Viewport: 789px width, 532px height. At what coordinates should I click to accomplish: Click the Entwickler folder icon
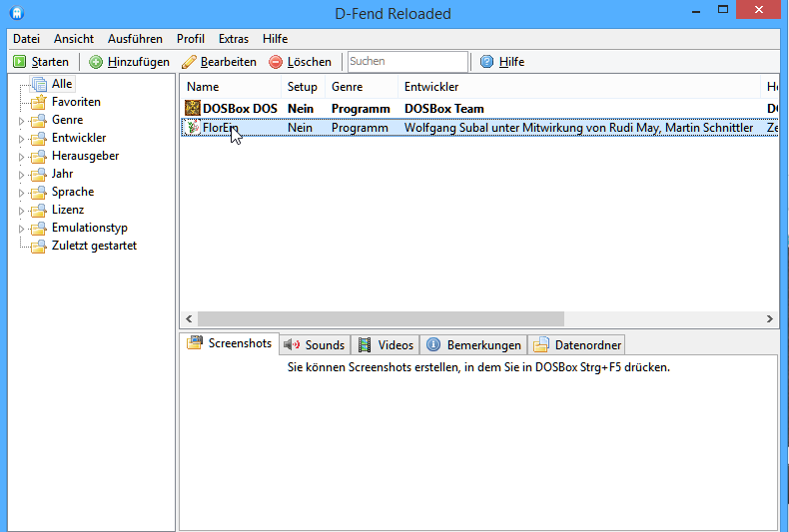tap(39, 139)
